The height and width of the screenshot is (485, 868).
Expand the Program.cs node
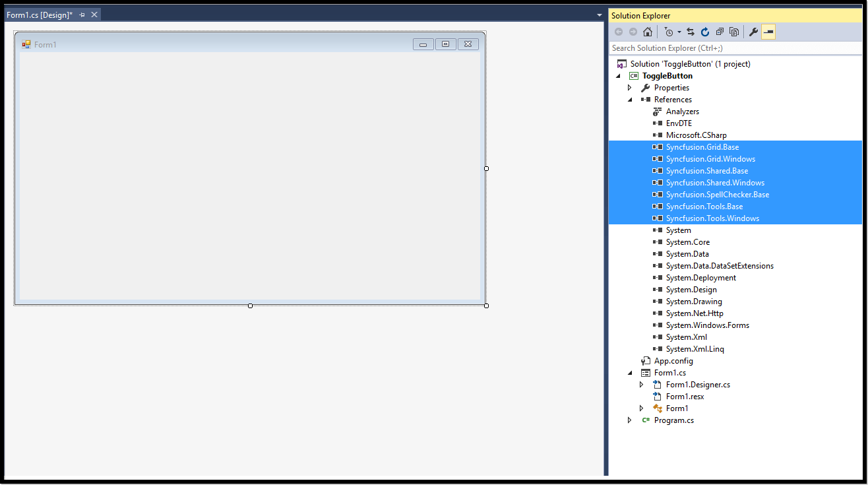(630, 420)
